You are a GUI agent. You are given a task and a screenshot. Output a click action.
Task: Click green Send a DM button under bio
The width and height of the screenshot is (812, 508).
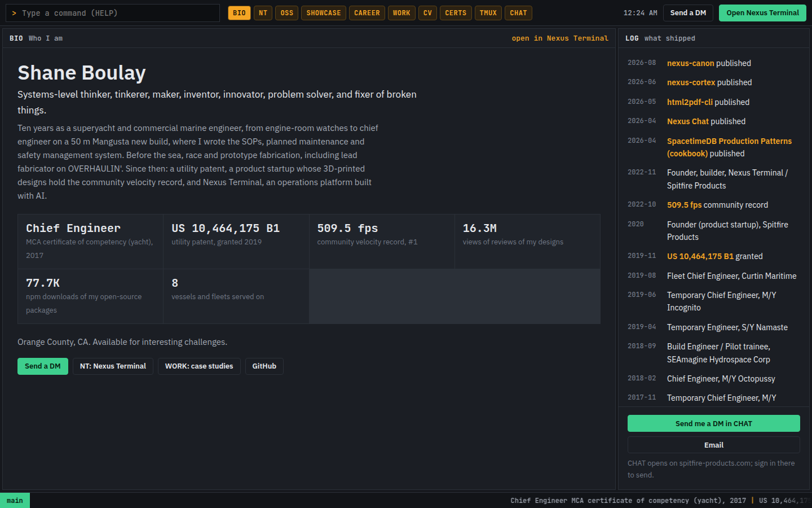pos(43,366)
